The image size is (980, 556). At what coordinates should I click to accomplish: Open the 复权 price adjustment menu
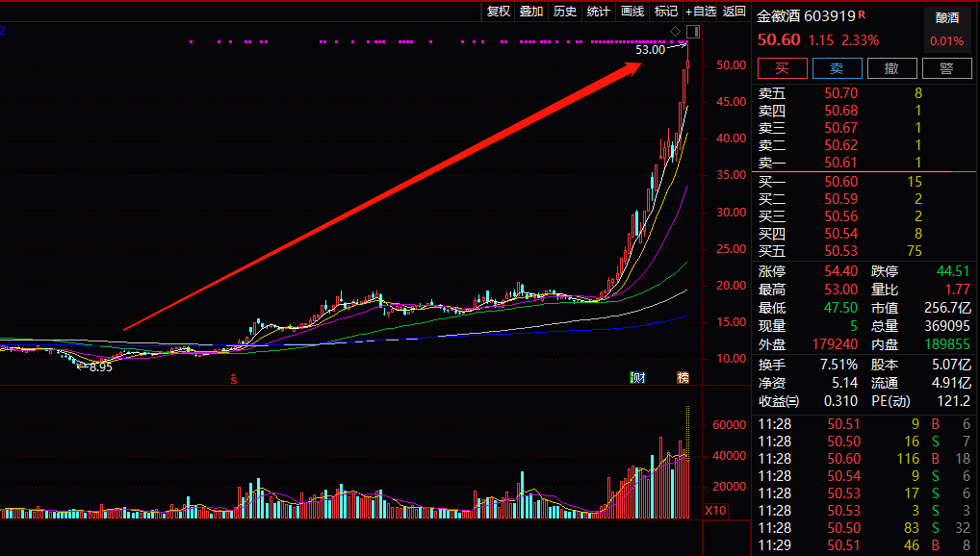[x=498, y=12]
